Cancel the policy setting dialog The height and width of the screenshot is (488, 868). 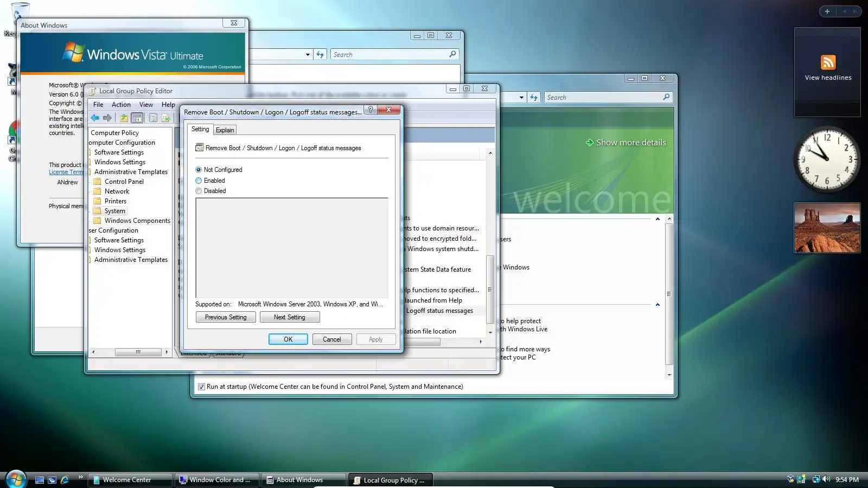tap(332, 339)
